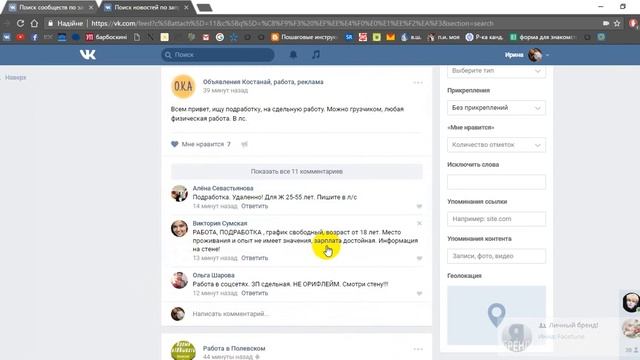Open the VK bookmark in bookmarks bar
The image size is (640, 360).
pyautogui.click(x=7, y=37)
